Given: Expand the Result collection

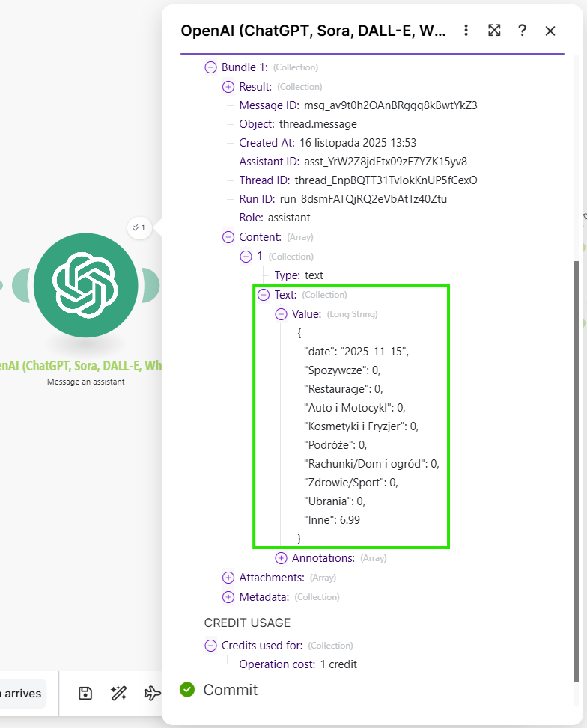Looking at the screenshot, I should 228,87.
